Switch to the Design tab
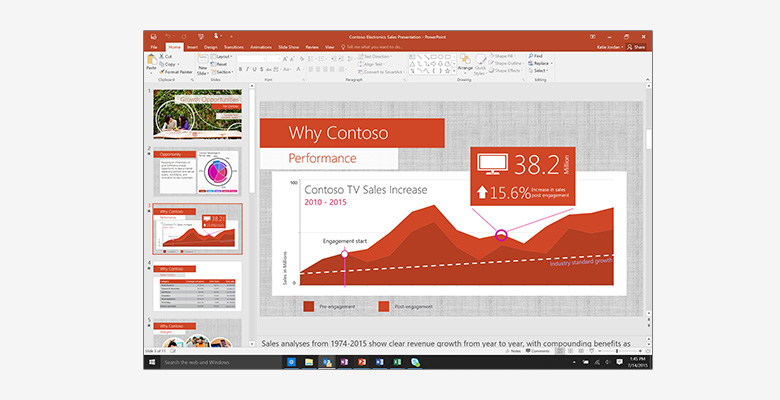 click(210, 47)
